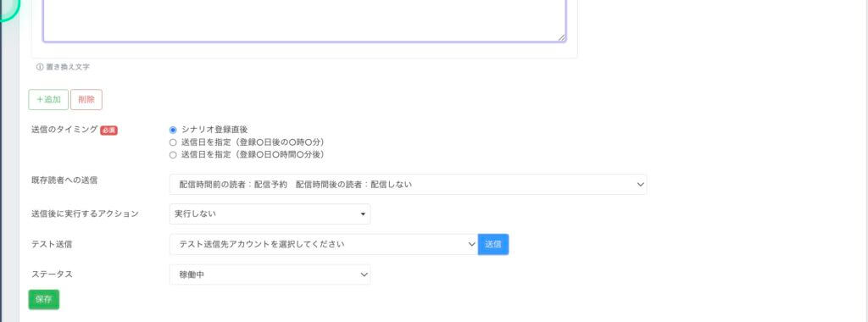This screenshot has width=868, height=322.
Task: Click the red 削除 button
Action: [86, 100]
